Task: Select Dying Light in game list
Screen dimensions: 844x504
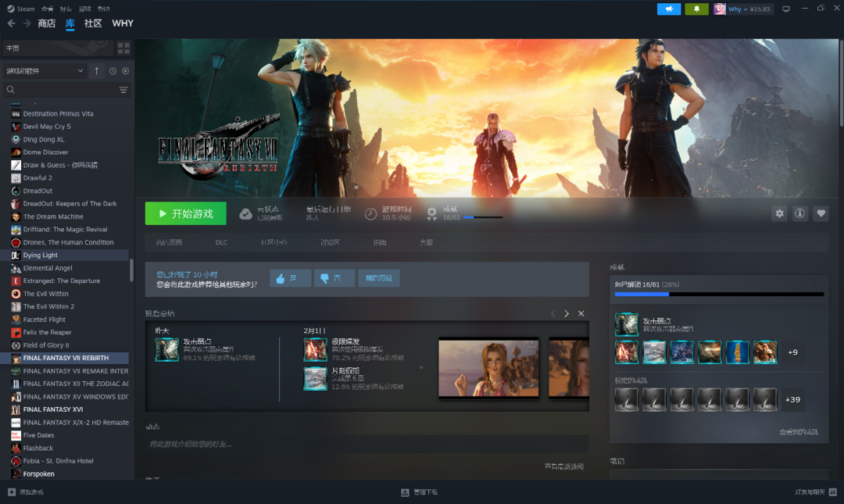Action: (65, 256)
